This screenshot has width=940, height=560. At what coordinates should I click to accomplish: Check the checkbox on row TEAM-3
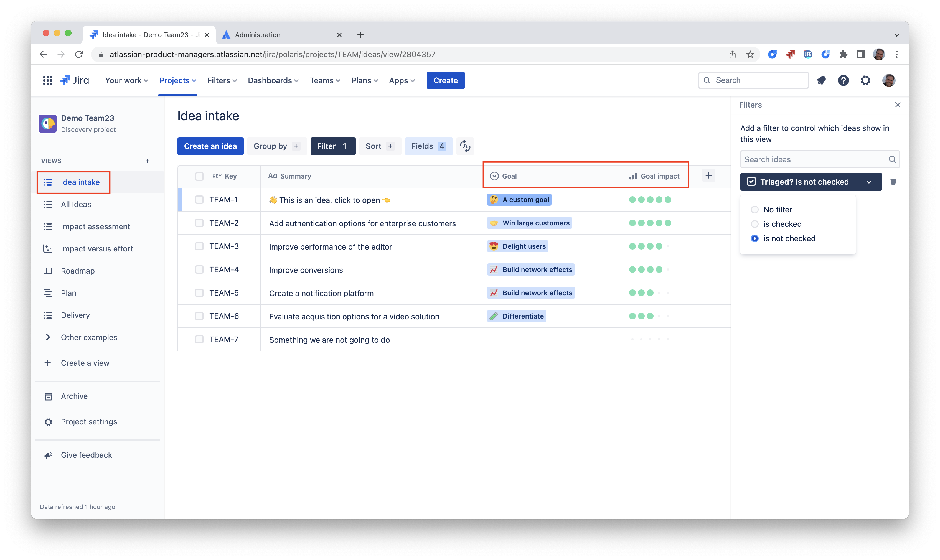(199, 246)
